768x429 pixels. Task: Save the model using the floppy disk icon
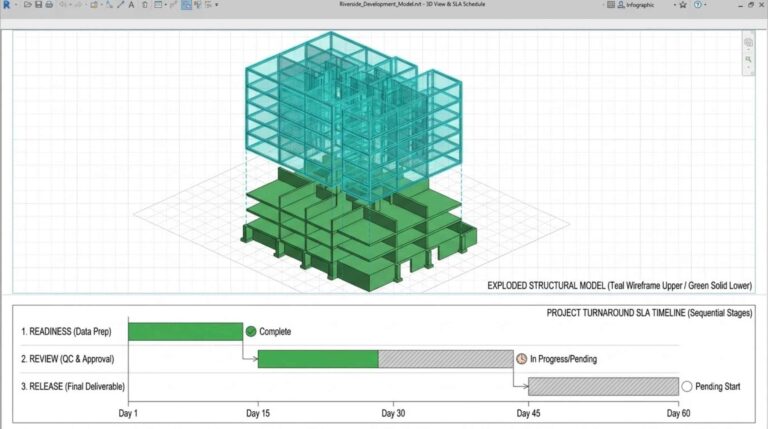click(x=38, y=4)
